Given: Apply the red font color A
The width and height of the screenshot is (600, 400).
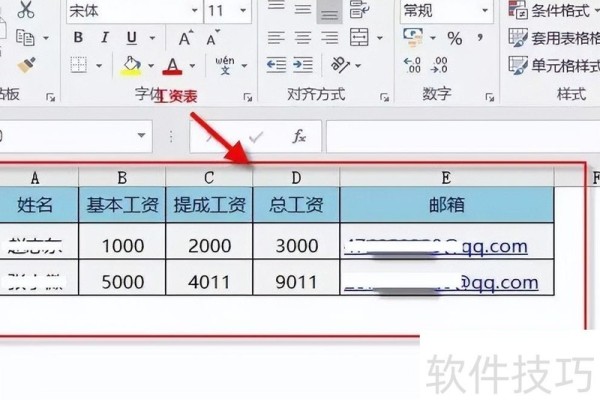Looking at the screenshot, I should pos(172,66).
